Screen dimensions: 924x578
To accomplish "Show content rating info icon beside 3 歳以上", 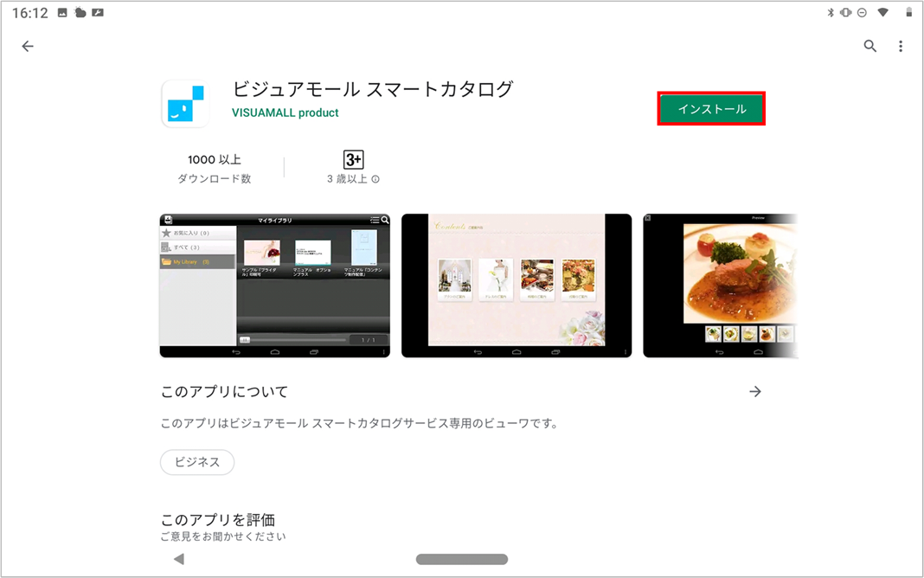I will (x=375, y=179).
